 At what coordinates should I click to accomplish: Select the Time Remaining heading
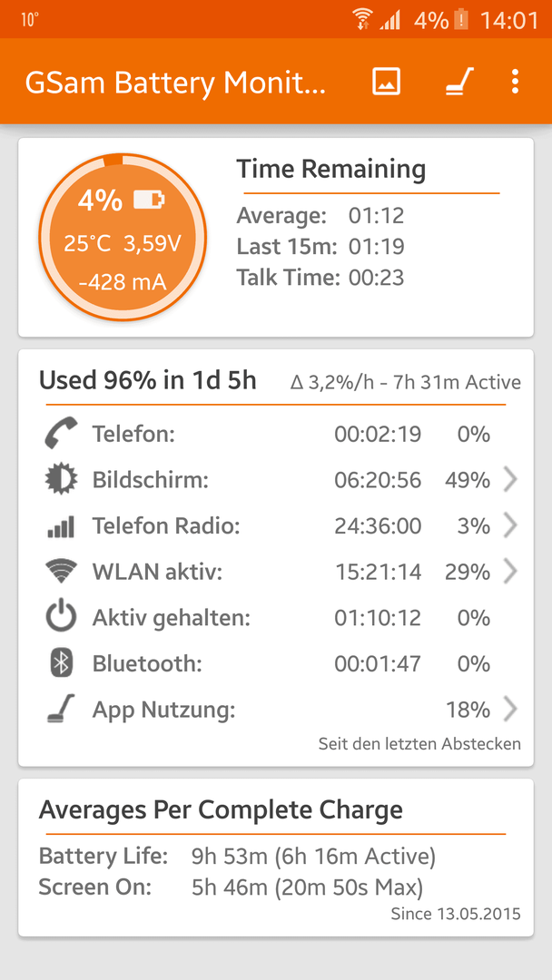tap(330, 170)
